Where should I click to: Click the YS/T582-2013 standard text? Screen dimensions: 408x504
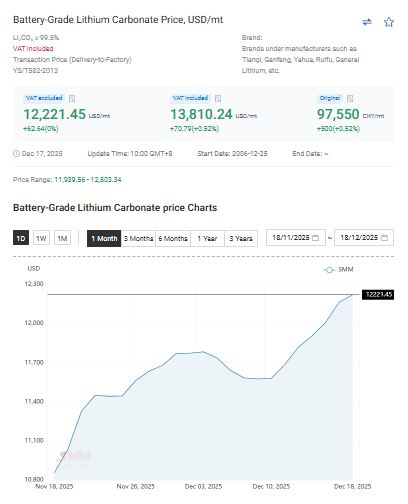click(35, 71)
